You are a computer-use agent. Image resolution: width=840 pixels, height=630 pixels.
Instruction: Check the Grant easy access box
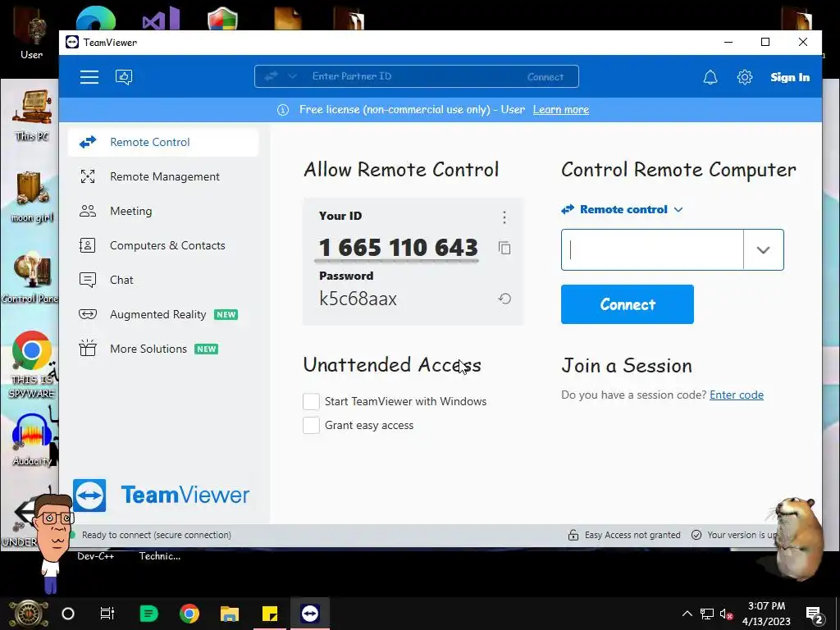coord(311,426)
